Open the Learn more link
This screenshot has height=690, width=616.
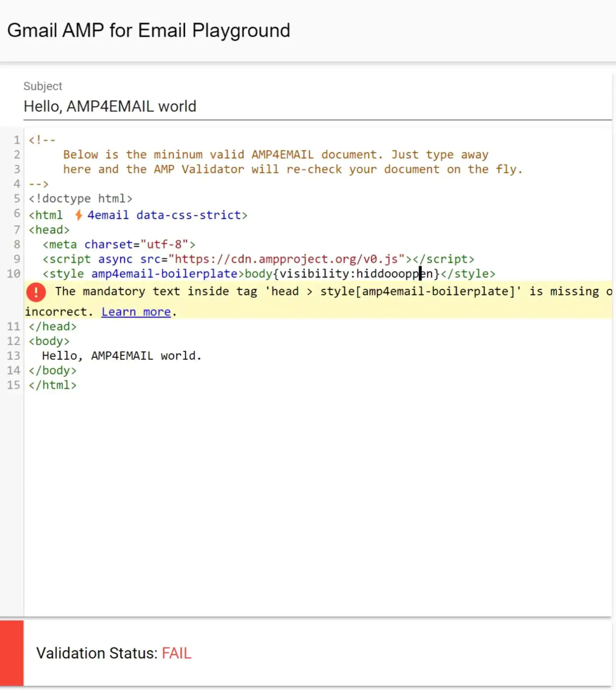[x=136, y=312]
